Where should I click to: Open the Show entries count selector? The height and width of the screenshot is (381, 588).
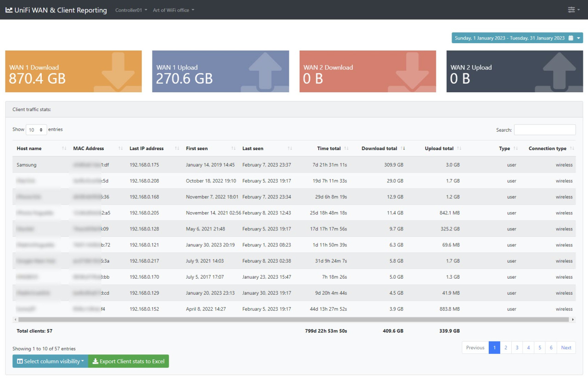click(36, 130)
